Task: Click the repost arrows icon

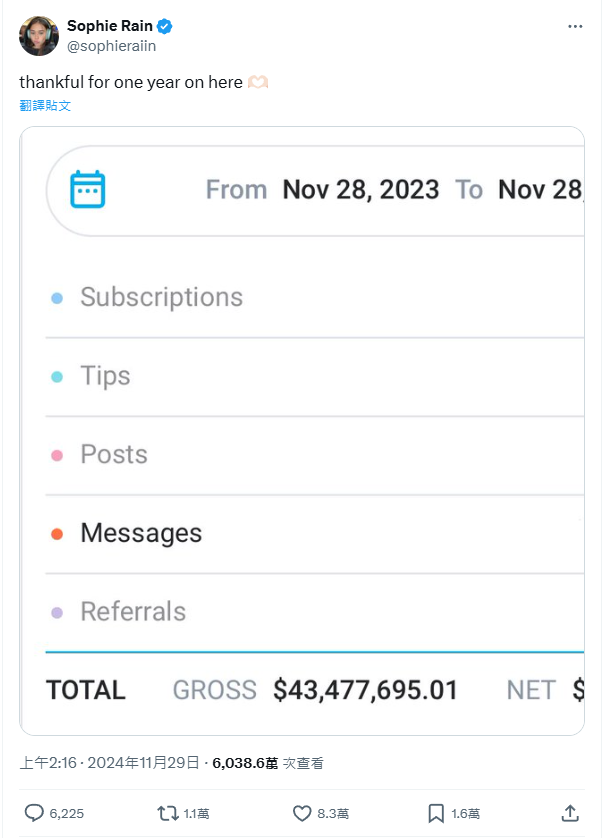Action: (167, 813)
